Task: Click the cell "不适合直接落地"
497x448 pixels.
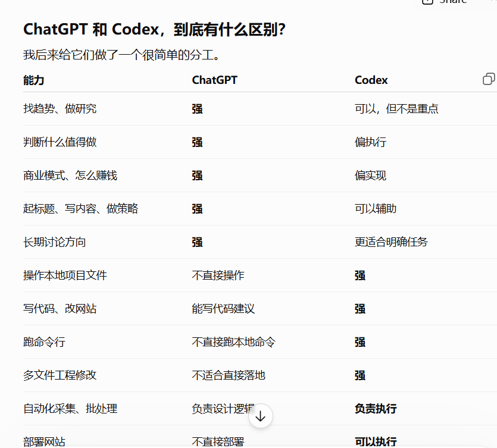Action: pyautogui.click(x=229, y=375)
